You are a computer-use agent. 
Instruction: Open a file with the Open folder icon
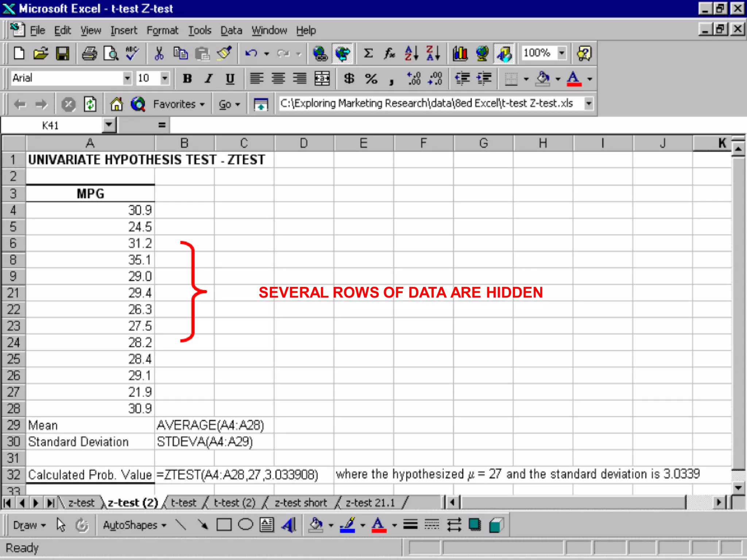pos(41,54)
